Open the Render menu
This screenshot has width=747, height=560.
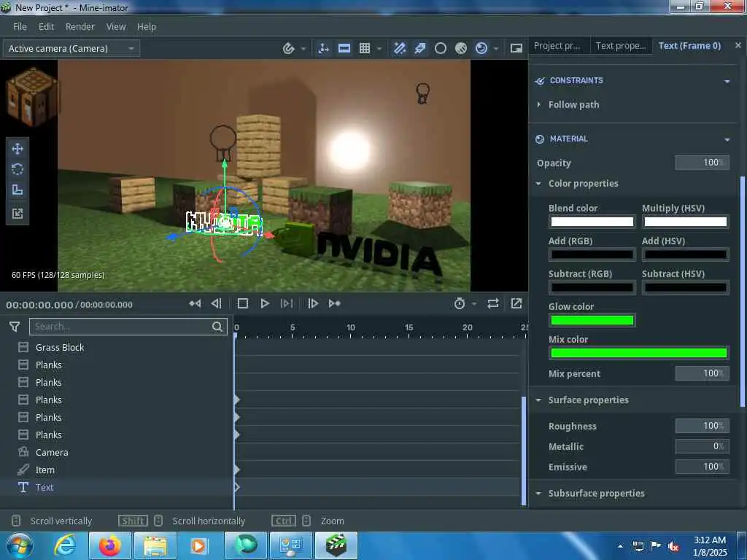click(x=80, y=27)
